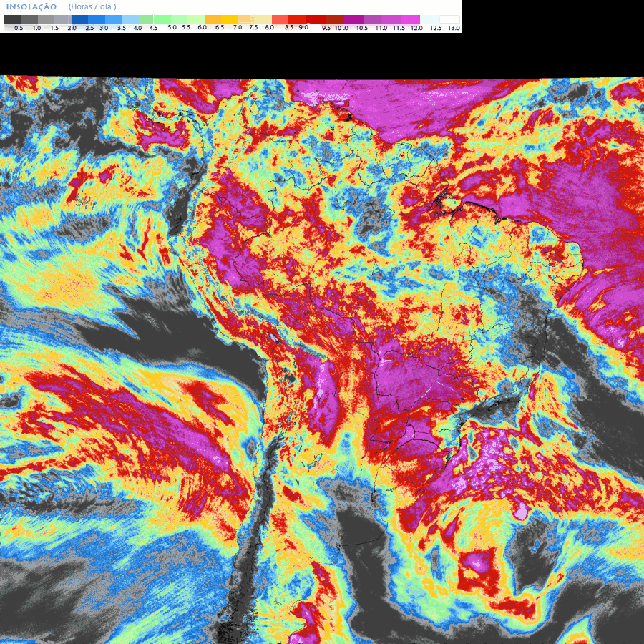Pick the palest green swatch for 5.5–6.0 hours
The height and width of the screenshot is (644, 644).
(196, 19)
